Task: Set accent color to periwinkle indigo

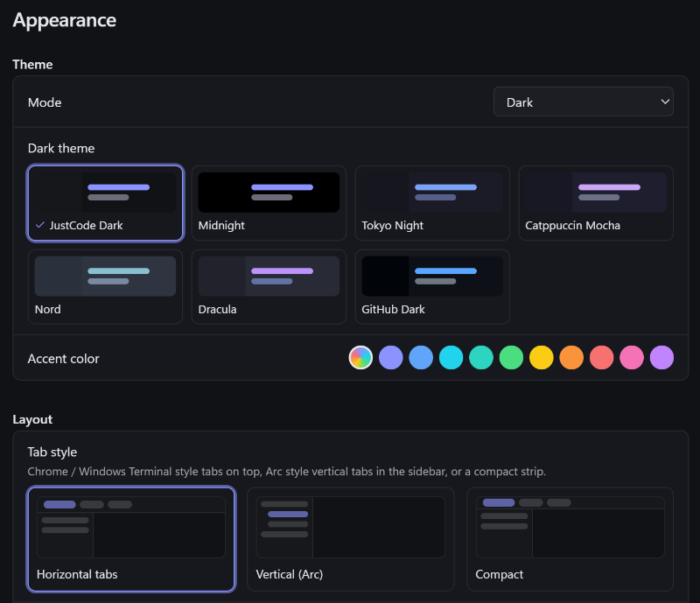Action: coord(390,357)
